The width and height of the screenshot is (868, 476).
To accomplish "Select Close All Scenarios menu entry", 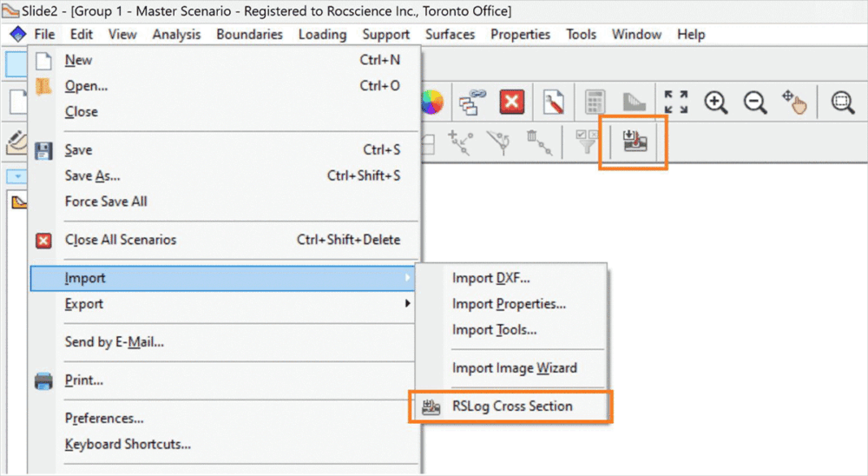I will 121,240.
